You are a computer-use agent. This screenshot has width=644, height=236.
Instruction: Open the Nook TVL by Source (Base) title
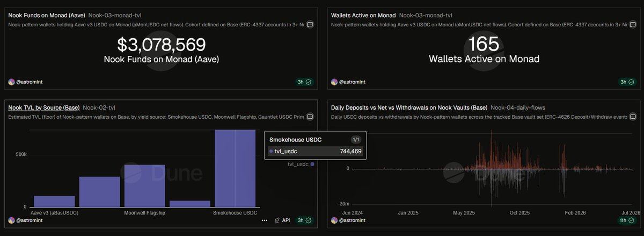pos(44,107)
